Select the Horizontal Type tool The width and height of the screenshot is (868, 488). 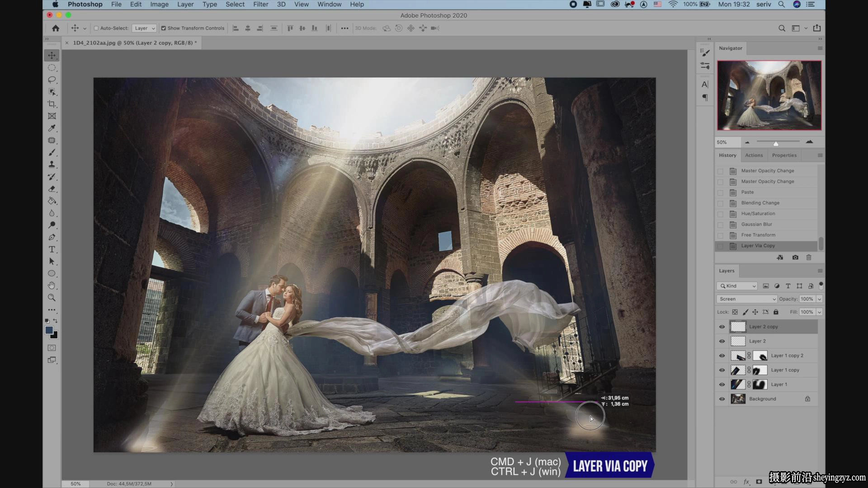[x=52, y=249]
